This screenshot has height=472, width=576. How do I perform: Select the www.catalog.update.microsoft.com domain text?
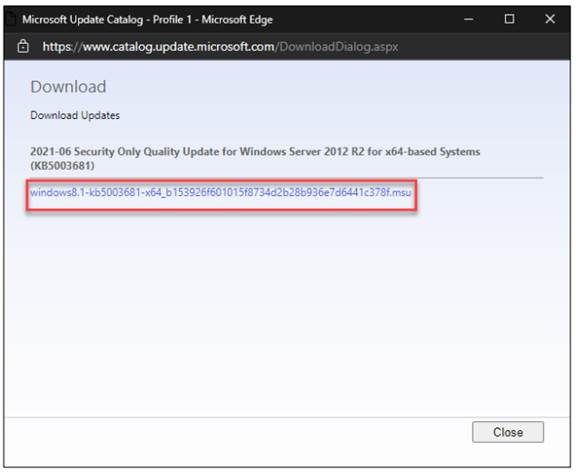coord(179,47)
